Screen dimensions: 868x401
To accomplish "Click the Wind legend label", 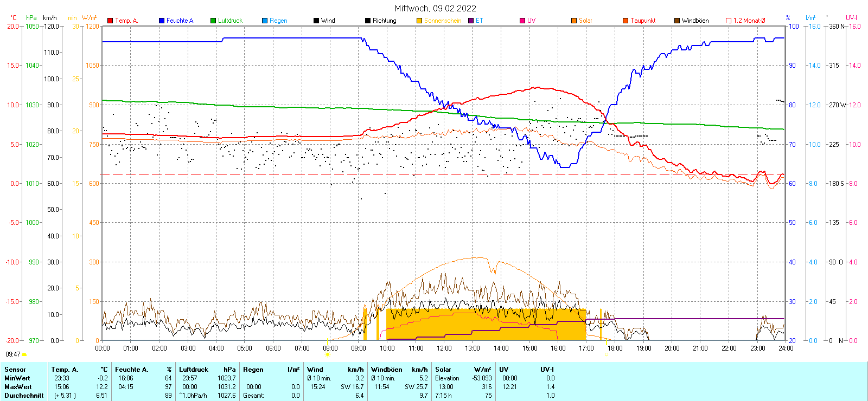I will (x=328, y=21).
